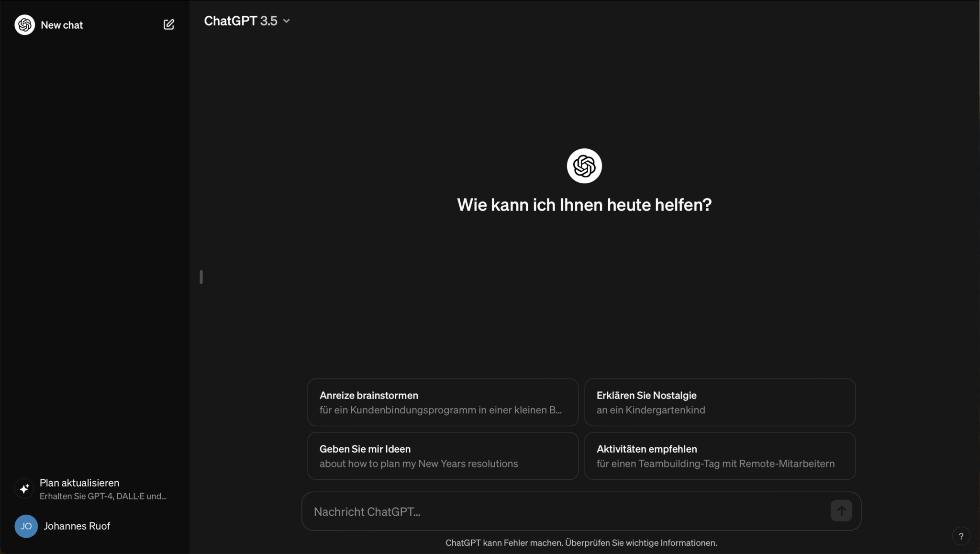Click the Wie kann ich Ihnen helfen heading
The height and width of the screenshot is (554, 980).
[584, 205]
